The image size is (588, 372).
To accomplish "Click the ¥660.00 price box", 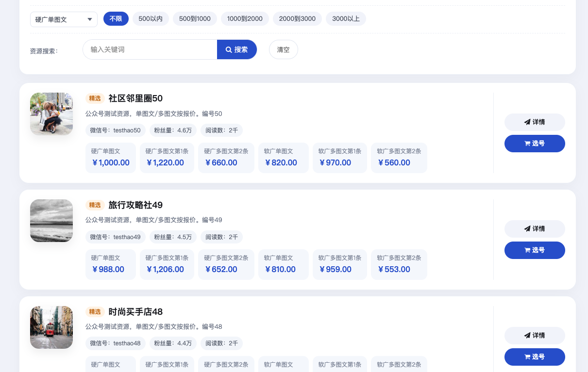I will pos(226,158).
